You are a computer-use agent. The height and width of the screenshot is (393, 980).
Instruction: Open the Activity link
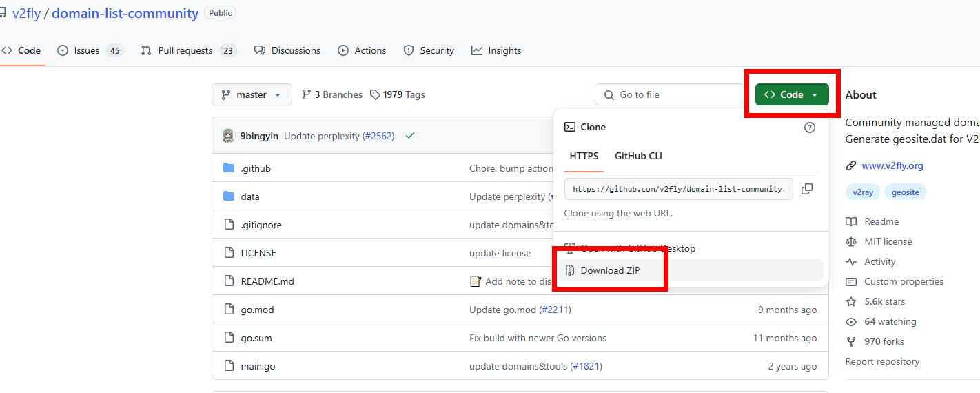[x=880, y=261]
